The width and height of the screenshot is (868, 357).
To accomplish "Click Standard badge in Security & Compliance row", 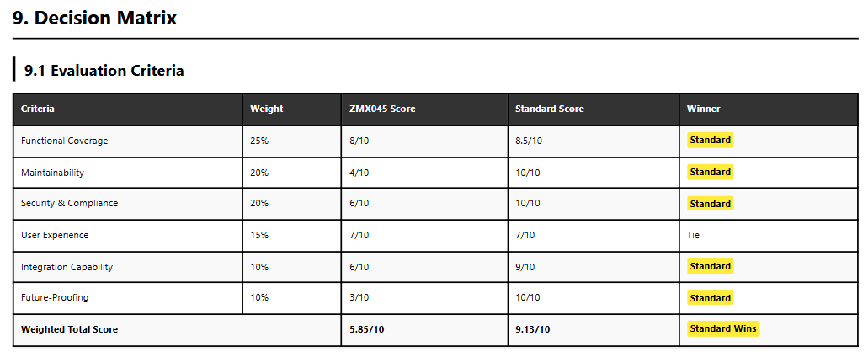I will 711,204.
